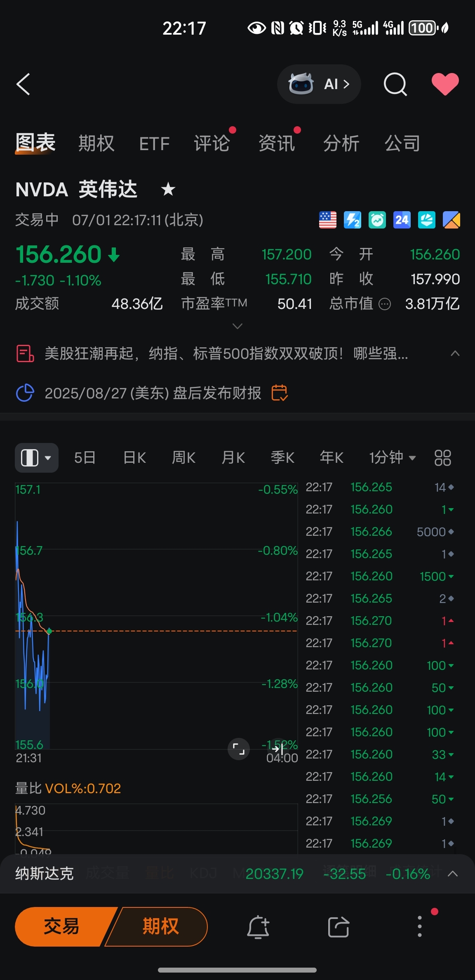Viewport: 475px width, 980px height.
Task: Tap the green alarm clock icon
Action: [x=377, y=220]
